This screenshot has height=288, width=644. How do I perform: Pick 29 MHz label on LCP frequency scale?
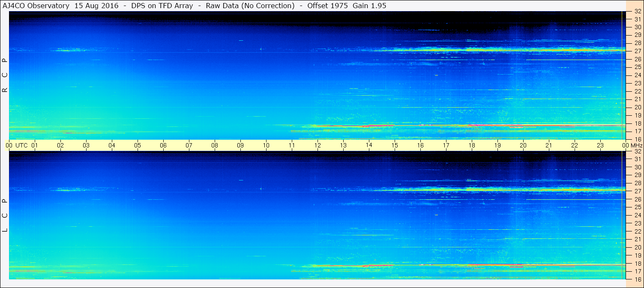[638, 175]
